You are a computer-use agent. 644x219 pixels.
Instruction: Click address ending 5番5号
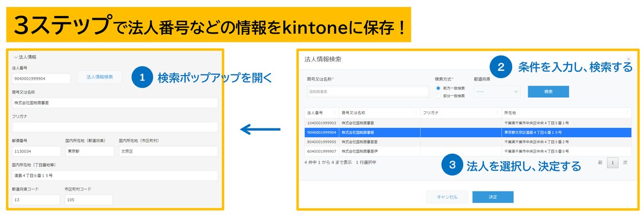537,152
